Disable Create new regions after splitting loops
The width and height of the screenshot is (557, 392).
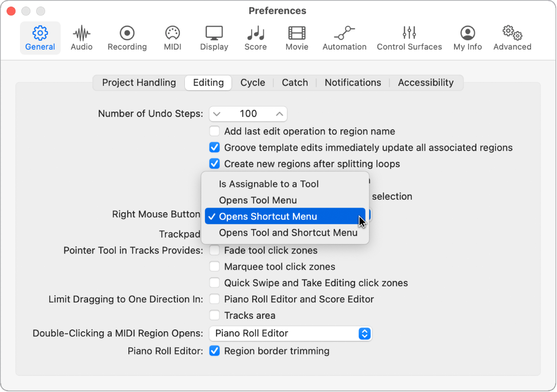pyautogui.click(x=215, y=164)
